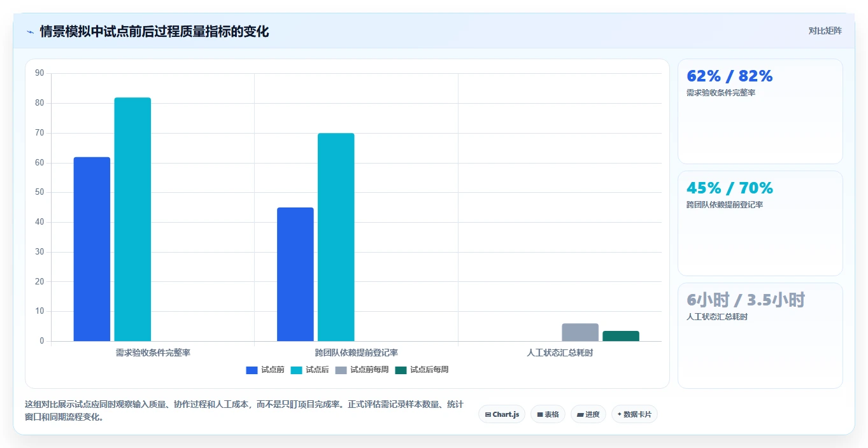Image resolution: width=868 pixels, height=448 pixels.
Task: Open the 62% / 82% data card
Action: 760,111
